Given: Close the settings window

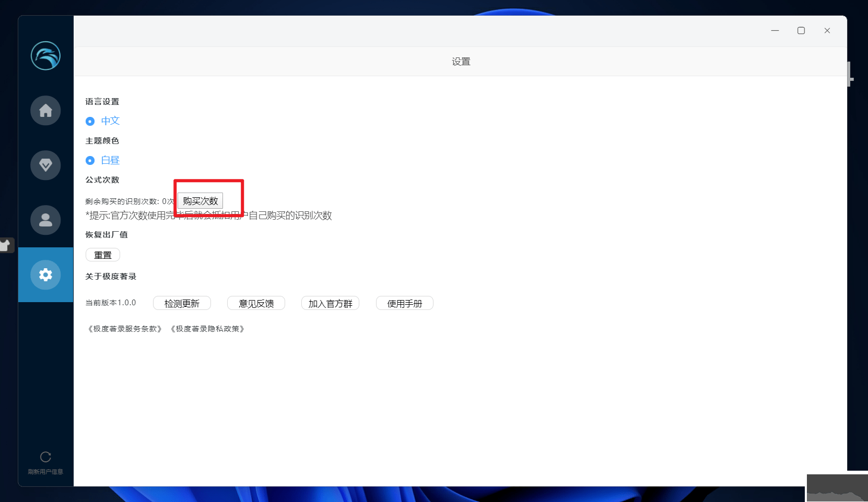Looking at the screenshot, I should coord(827,31).
